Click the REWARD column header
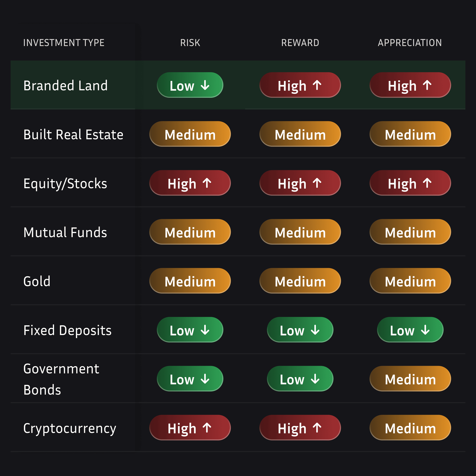 pos(300,43)
